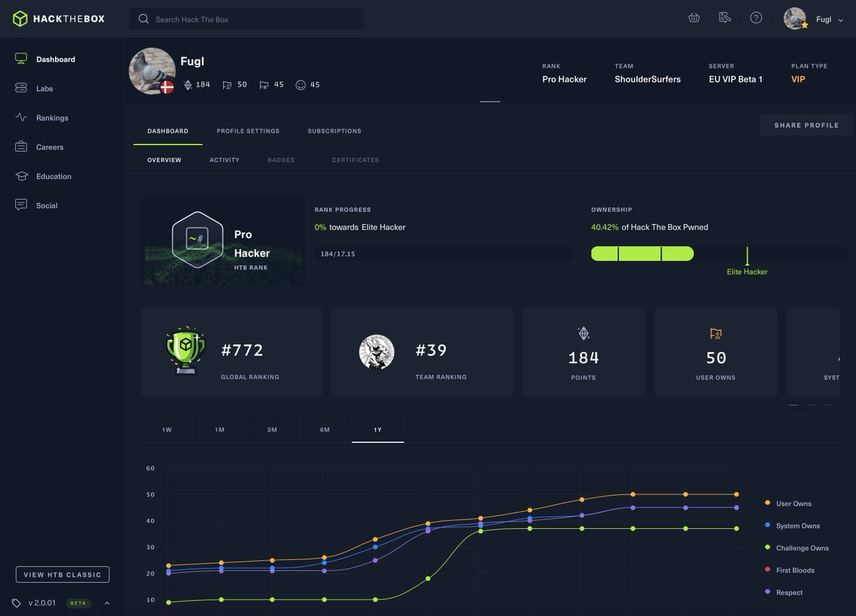Click the #772 global ranking value
This screenshot has width=856, height=616.
coord(243,351)
